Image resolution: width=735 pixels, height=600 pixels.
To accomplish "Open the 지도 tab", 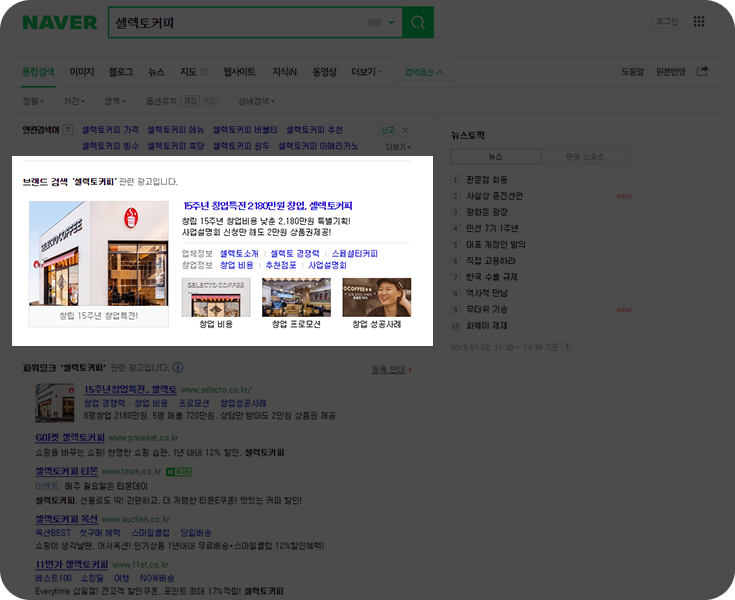I will (188, 72).
